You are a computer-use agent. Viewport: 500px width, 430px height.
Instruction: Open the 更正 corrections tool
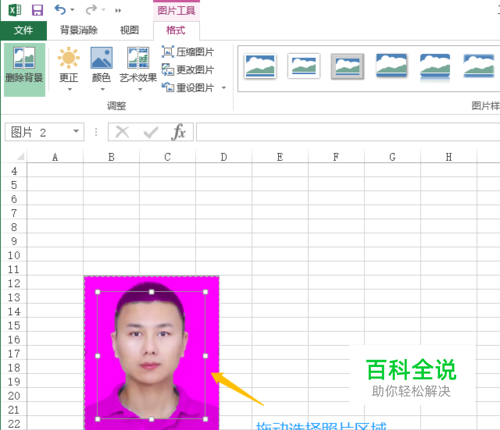pyautogui.click(x=69, y=65)
